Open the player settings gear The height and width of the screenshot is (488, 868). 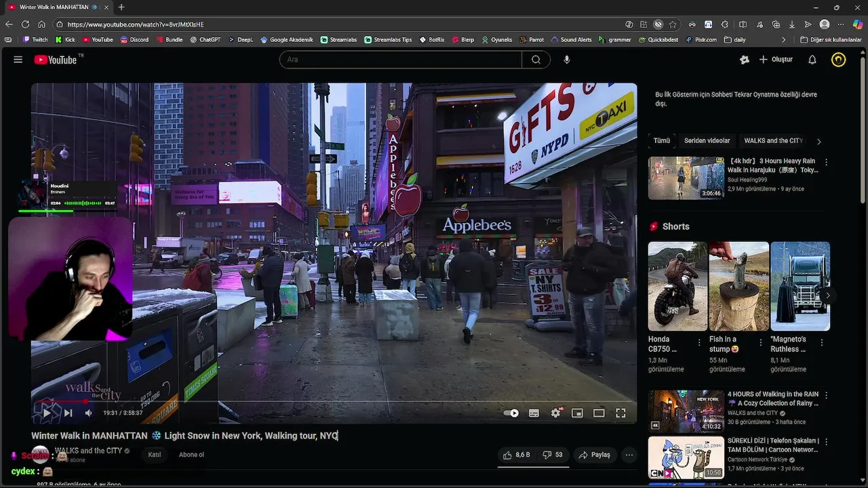tap(556, 413)
